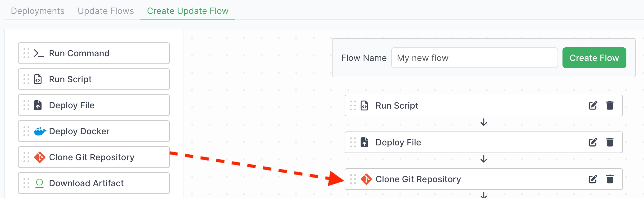644x198 pixels.
Task: Edit the Clone Git Repository step
Action: pos(593,179)
